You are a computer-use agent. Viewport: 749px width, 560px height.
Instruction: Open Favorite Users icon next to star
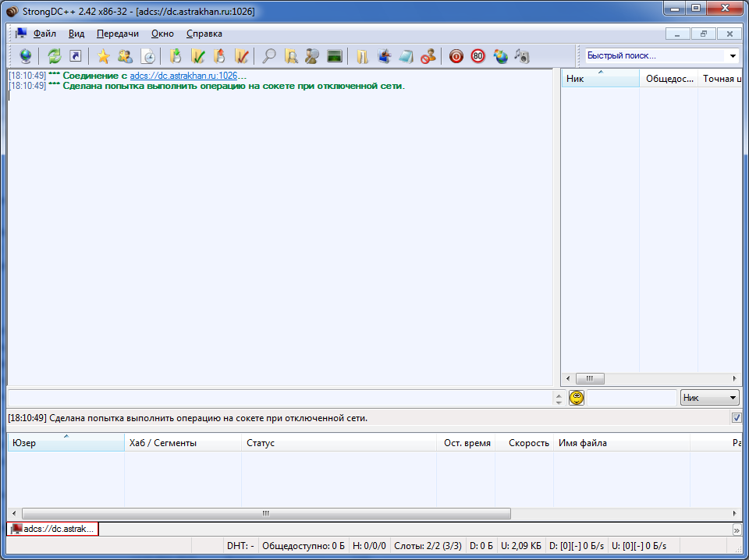coord(125,56)
